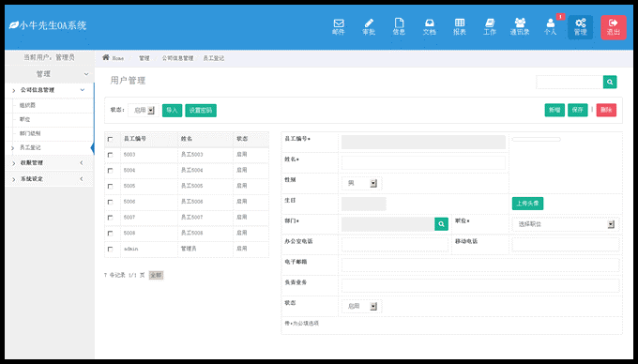Open the 个人 user icon

[x=550, y=27]
